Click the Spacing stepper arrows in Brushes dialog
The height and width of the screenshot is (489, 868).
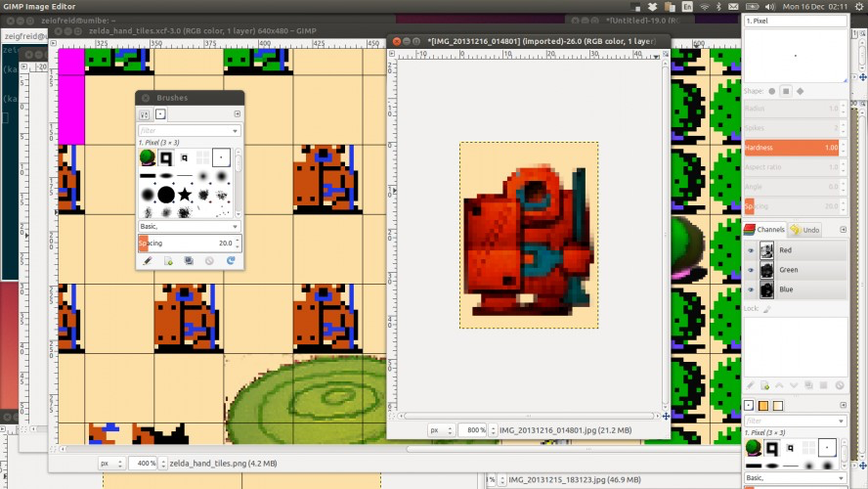click(x=238, y=244)
